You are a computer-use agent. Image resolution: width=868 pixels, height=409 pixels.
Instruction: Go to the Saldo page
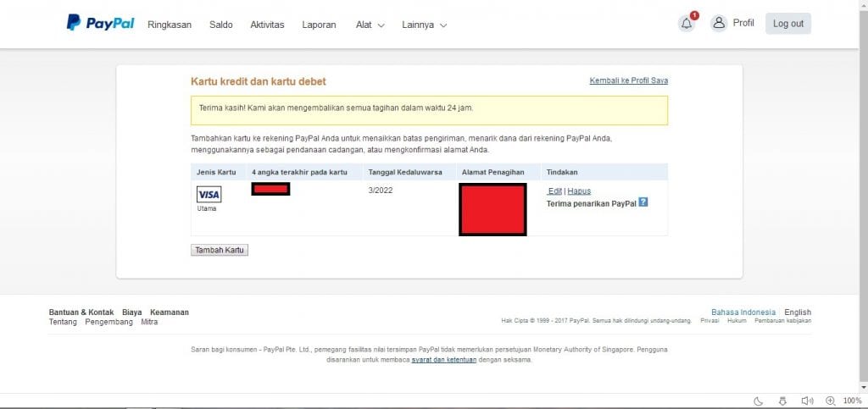tap(221, 25)
